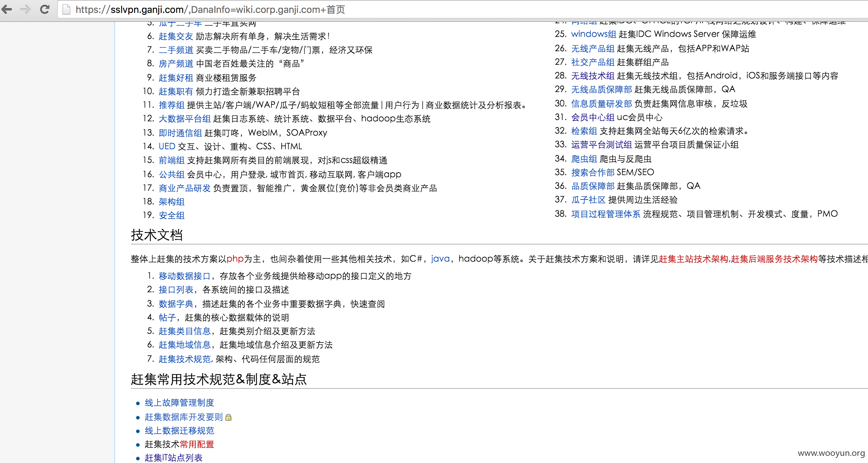Open the 无线技术组 link
This screenshot has height=463, width=868.
(593, 76)
